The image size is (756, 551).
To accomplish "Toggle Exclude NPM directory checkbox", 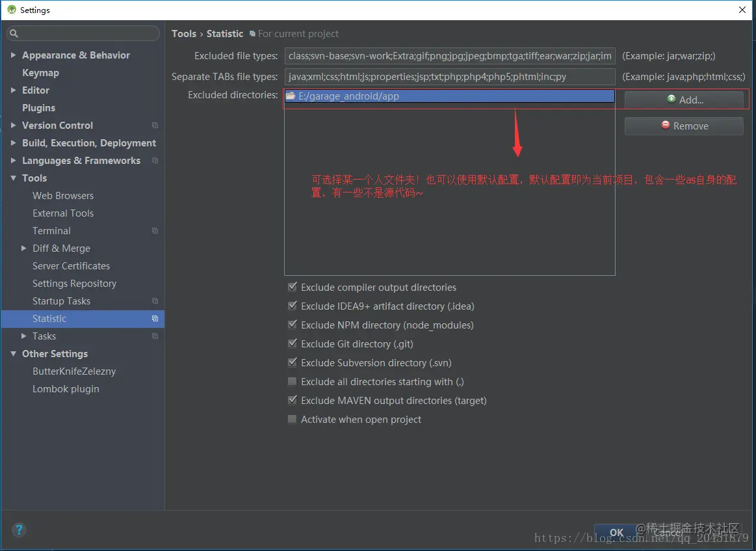I will click(x=292, y=325).
